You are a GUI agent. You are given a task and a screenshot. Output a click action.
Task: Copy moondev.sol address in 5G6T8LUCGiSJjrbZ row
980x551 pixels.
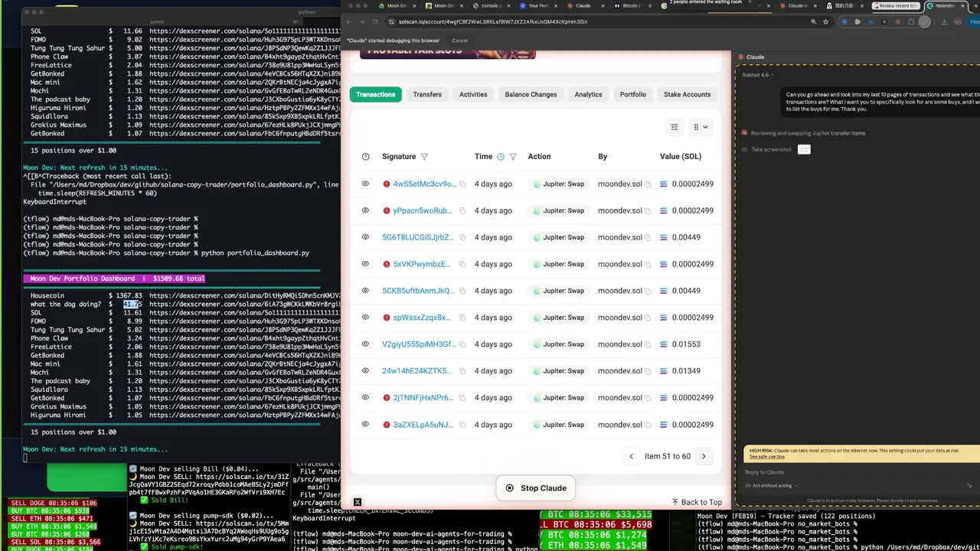(x=648, y=238)
